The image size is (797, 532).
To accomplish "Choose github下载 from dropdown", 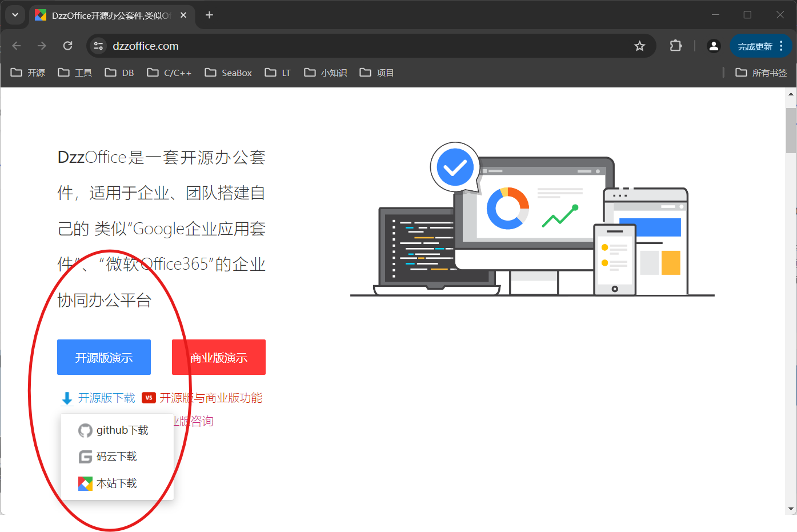I will point(117,430).
